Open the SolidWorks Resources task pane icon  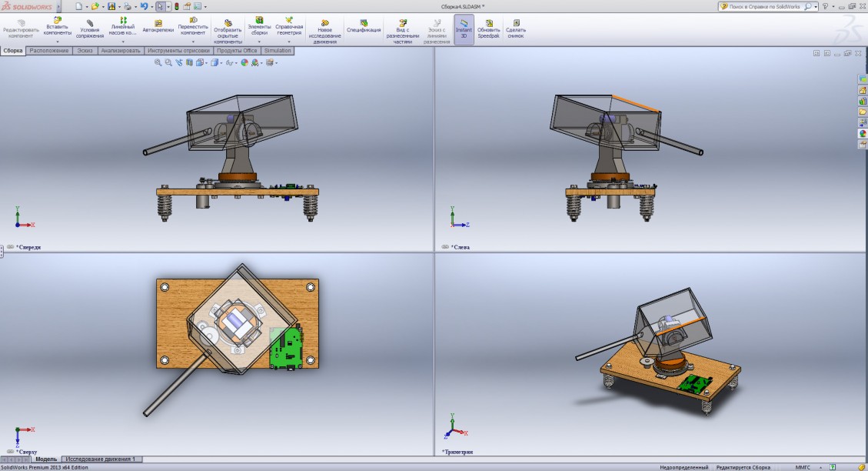[x=863, y=90]
